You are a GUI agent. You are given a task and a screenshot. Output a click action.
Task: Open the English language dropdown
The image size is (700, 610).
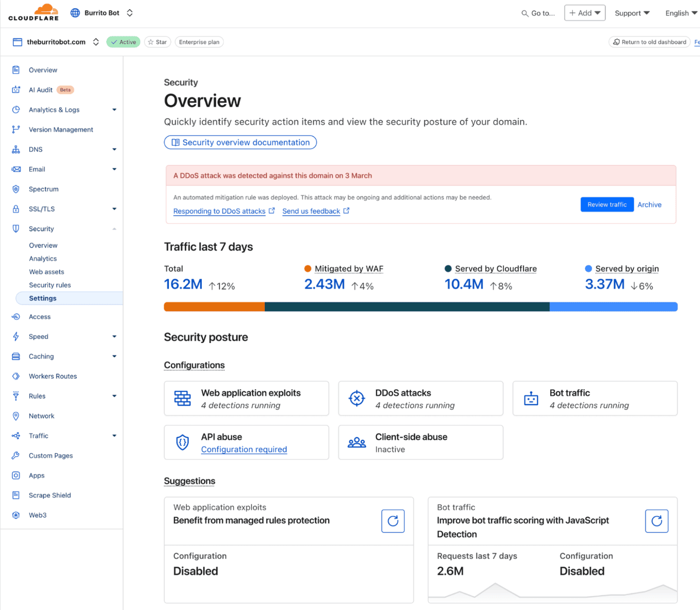coord(681,13)
